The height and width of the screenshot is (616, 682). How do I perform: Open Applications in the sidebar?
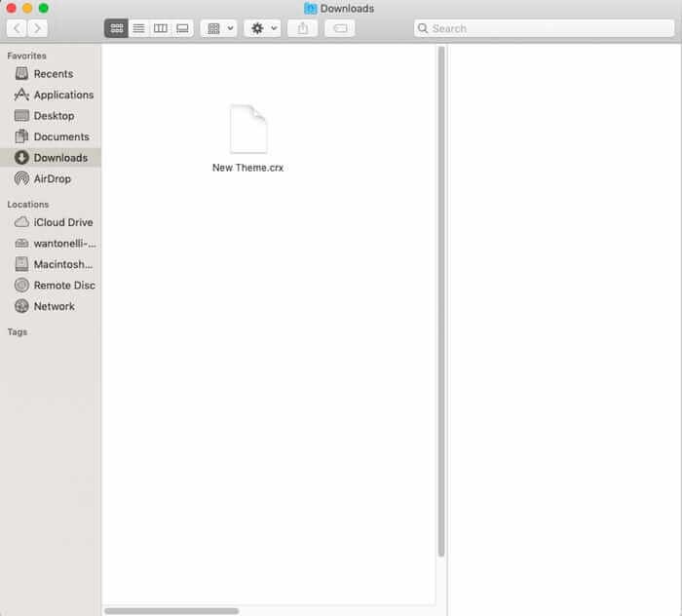coord(51,95)
